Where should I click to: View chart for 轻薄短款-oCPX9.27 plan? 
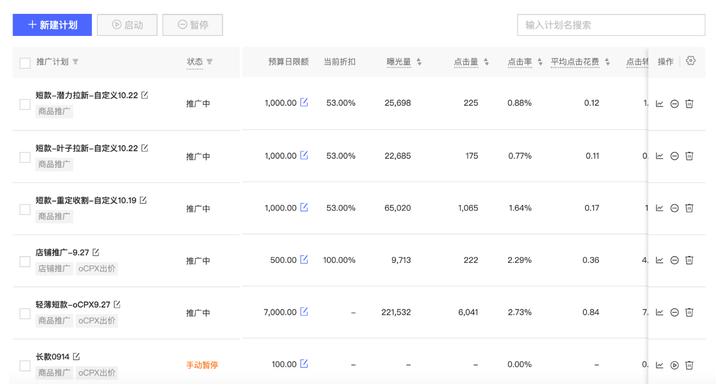point(659,312)
